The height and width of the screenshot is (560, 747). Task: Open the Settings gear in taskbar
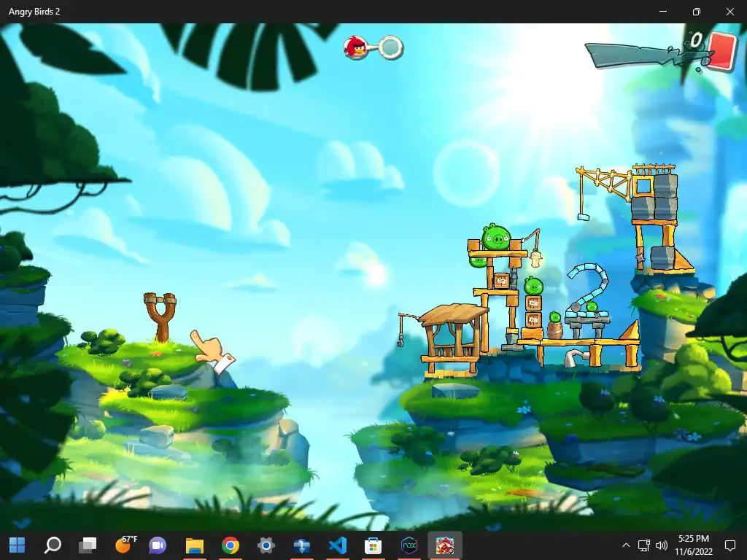click(266, 545)
